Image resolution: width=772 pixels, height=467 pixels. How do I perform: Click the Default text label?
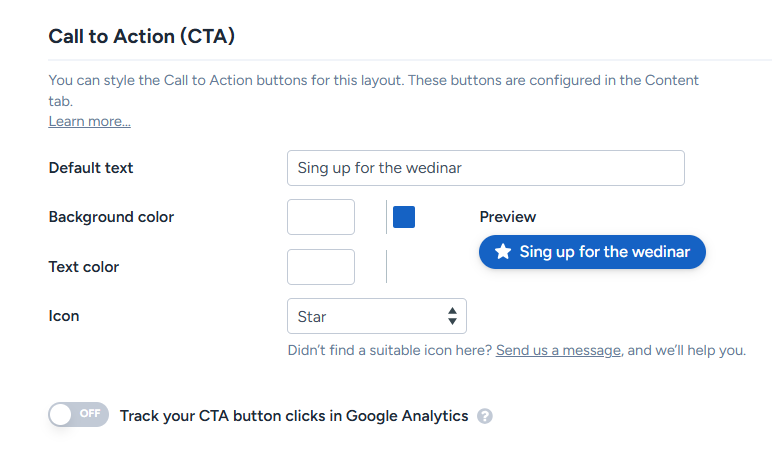(x=91, y=168)
